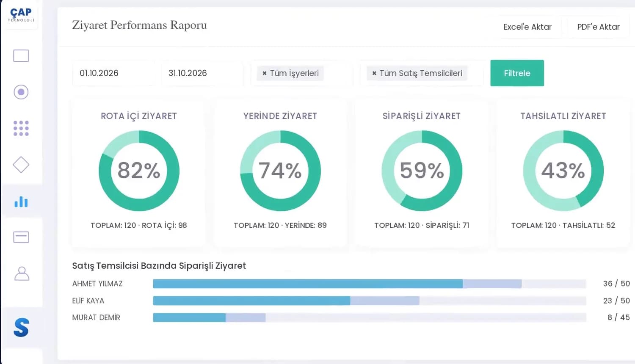635x364 pixels.
Task: Open the rectangle screen icon in sidebar
Action: (x=21, y=56)
